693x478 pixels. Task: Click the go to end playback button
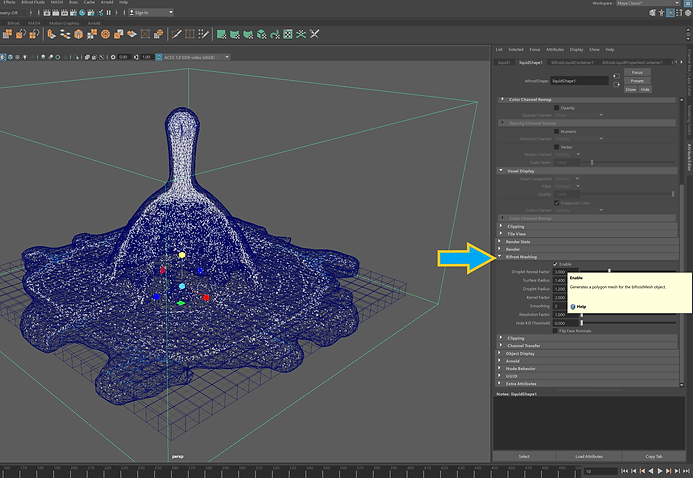tap(685, 471)
